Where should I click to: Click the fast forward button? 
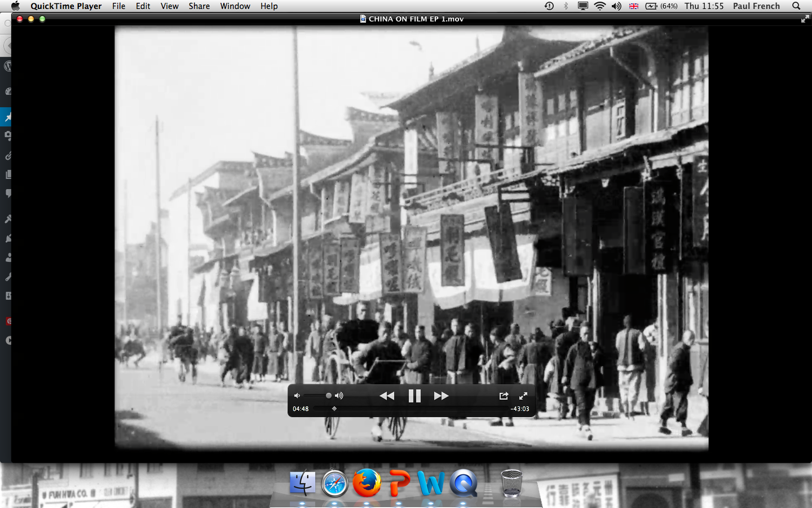point(441,396)
